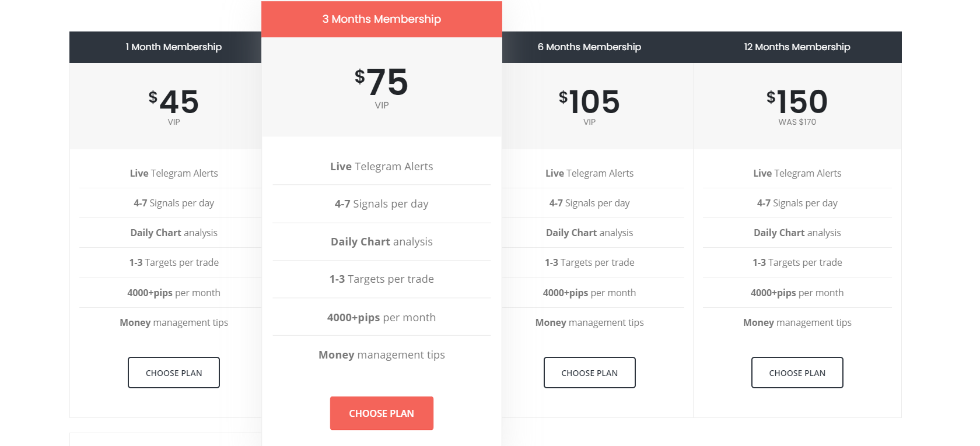Select the 3 Months Membership header
Viewport: 980px width, 446px height.
(381, 19)
